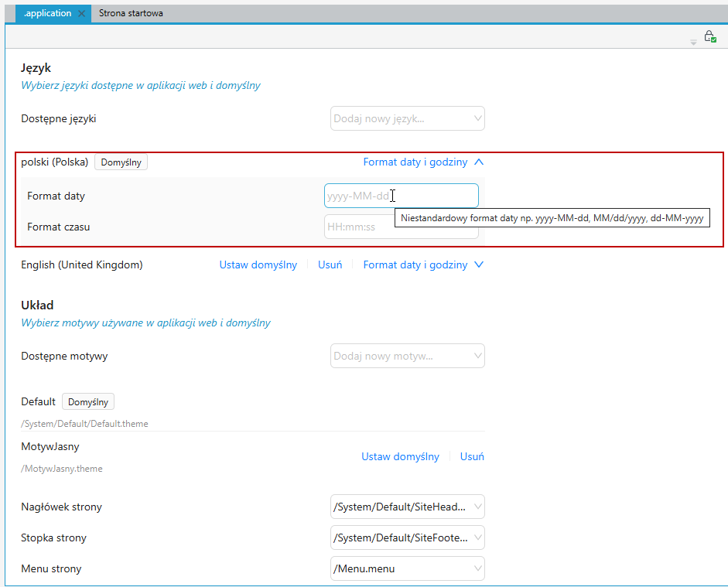Click the Dostępne motywy label
The height and width of the screenshot is (587, 728).
tap(64, 357)
